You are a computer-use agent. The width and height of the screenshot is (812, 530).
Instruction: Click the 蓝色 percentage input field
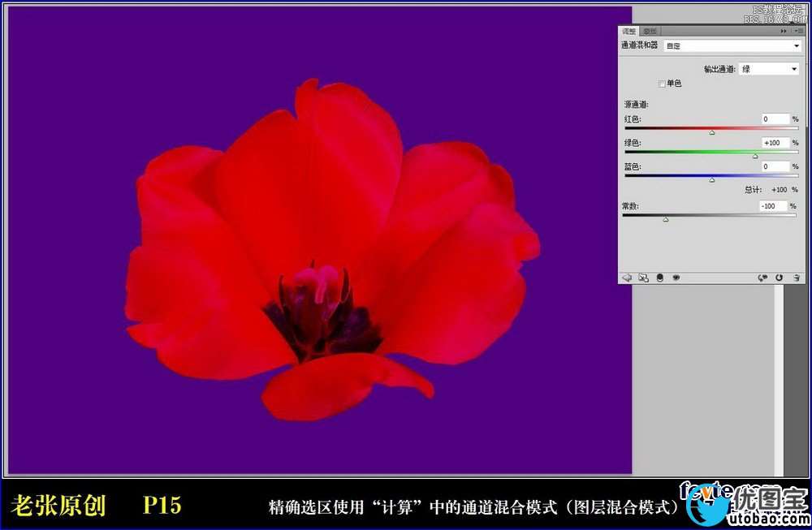click(x=775, y=166)
